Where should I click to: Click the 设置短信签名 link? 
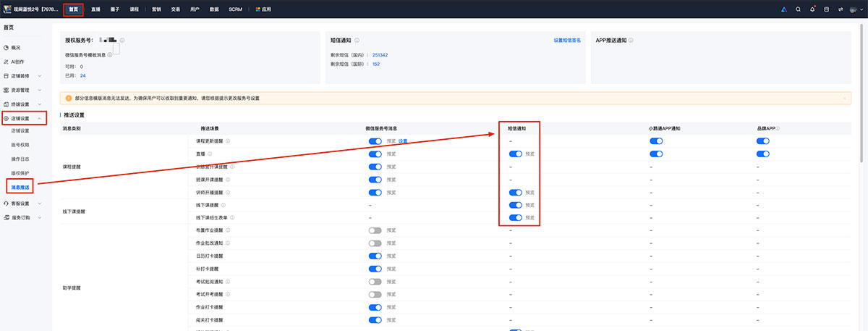click(x=566, y=41)
